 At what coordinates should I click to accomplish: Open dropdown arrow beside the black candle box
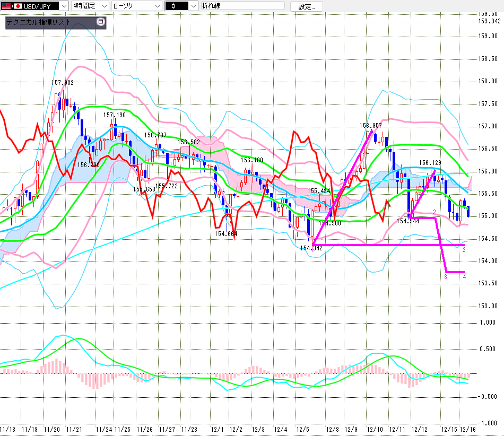[193, 6]
